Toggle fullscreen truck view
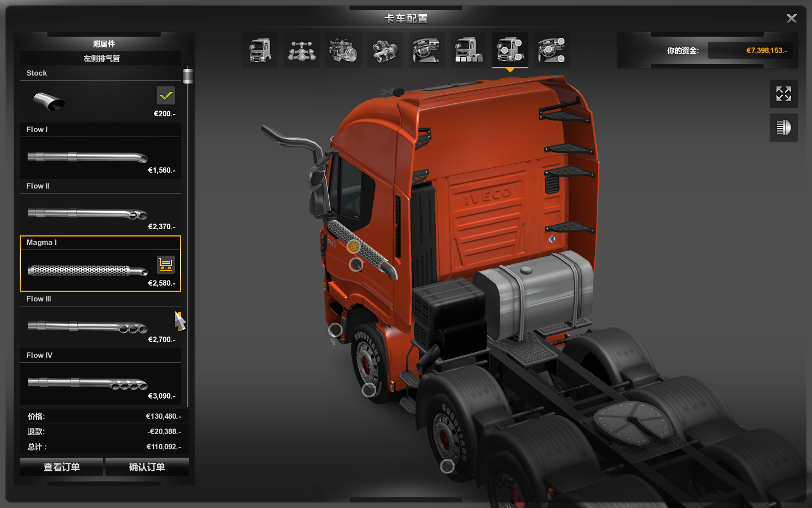Screen dimensions: 812x508 point(784,94)
